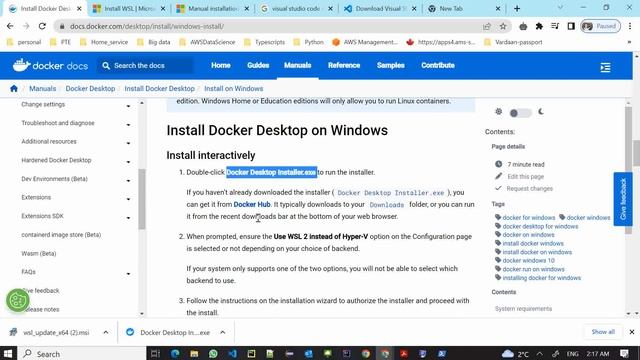Expand the Hardened Docker Desktop section

coord(128,162)
